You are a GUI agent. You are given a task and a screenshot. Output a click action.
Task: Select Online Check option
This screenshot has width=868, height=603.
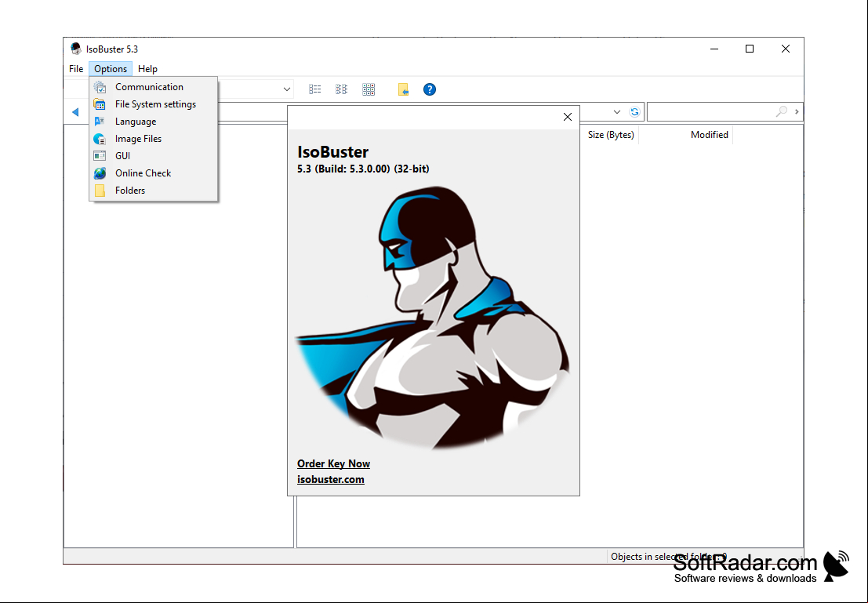(x=154, y=173)
